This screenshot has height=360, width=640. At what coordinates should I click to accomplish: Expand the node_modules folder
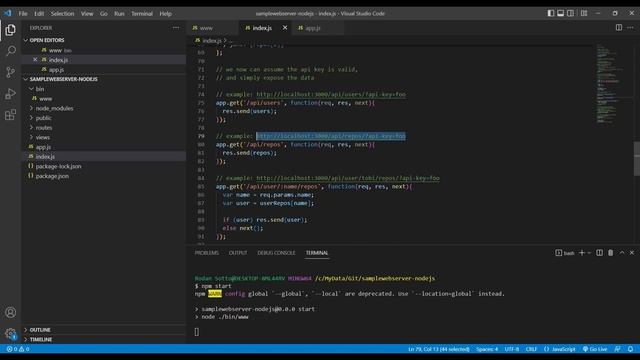pyautogui.click(x=104, y=108)
